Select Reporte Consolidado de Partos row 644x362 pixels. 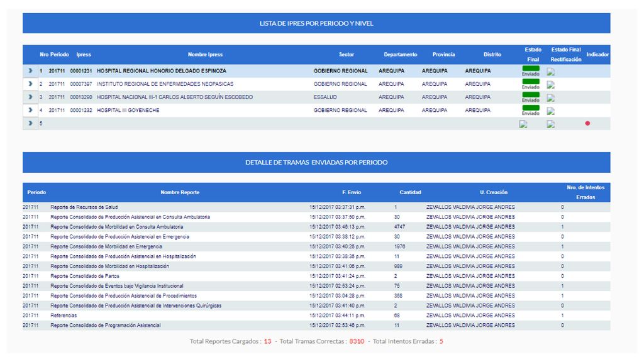[x=316, y=276]
